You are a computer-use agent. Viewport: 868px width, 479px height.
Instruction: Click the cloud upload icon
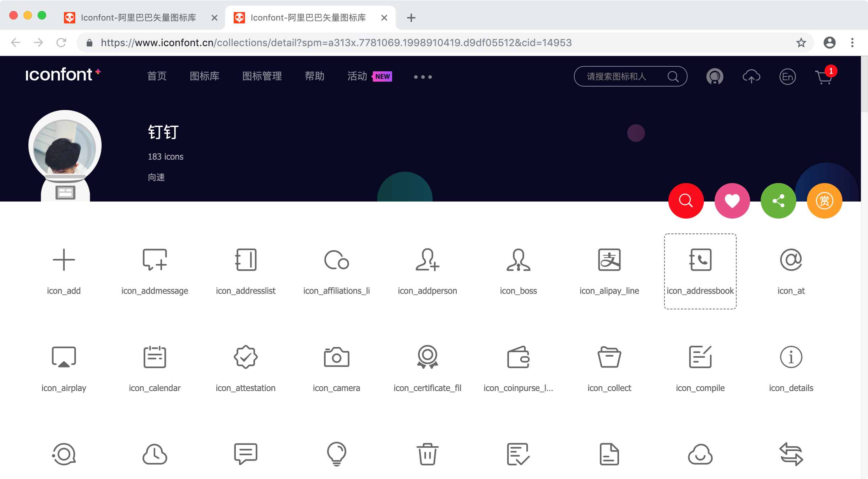click(x=751, y=77)
